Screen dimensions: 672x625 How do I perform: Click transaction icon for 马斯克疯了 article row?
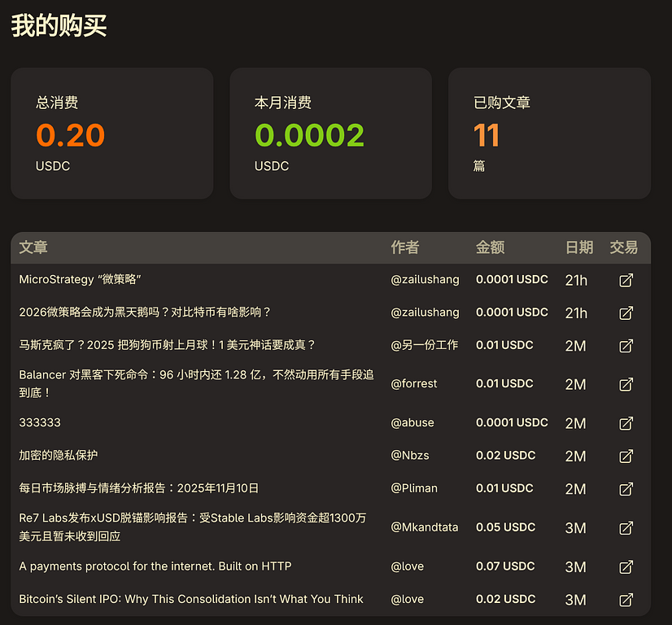(x=626, y=345)
